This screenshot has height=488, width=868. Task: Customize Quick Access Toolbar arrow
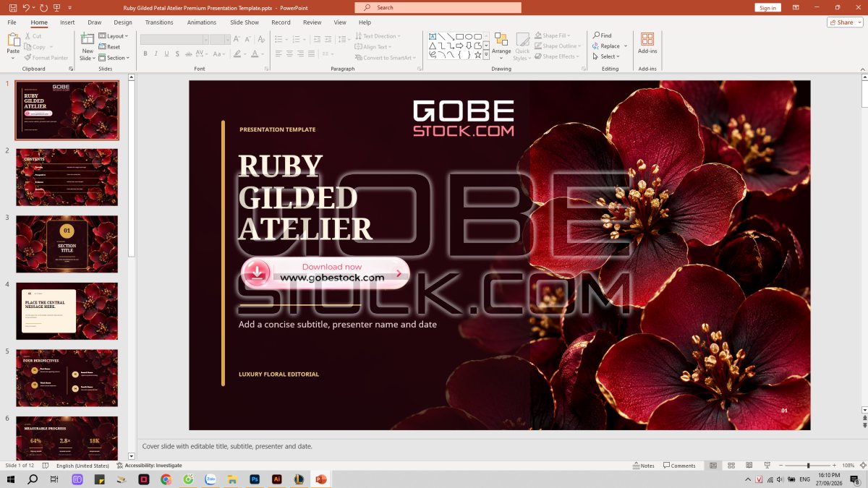71,7
